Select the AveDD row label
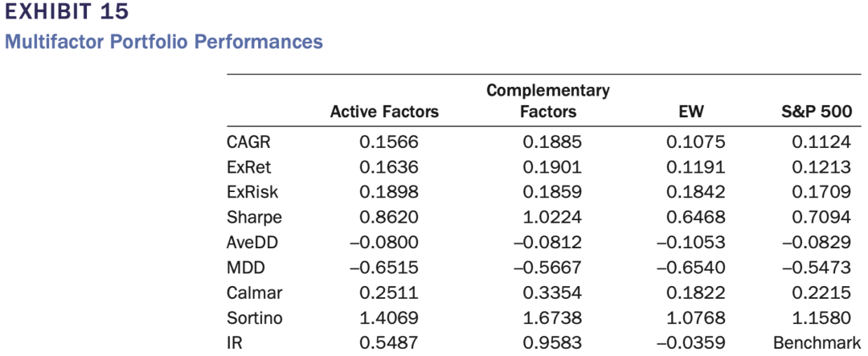Viewport: 868px width, 356px height. coord(252,243)
